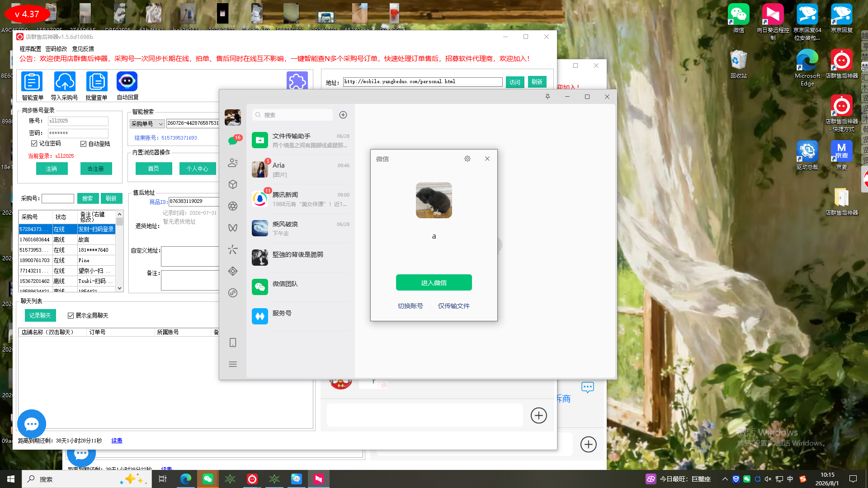Open the 文件传输助手 chat
This screenshot has height=488, width=868.
point(301,141)
